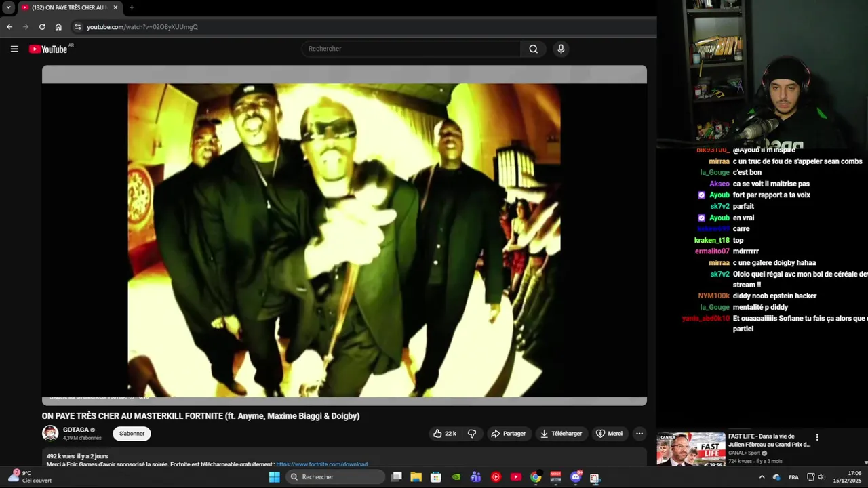
Task: Open File Explorer from taskbar
Action: (x=416, y=477)
